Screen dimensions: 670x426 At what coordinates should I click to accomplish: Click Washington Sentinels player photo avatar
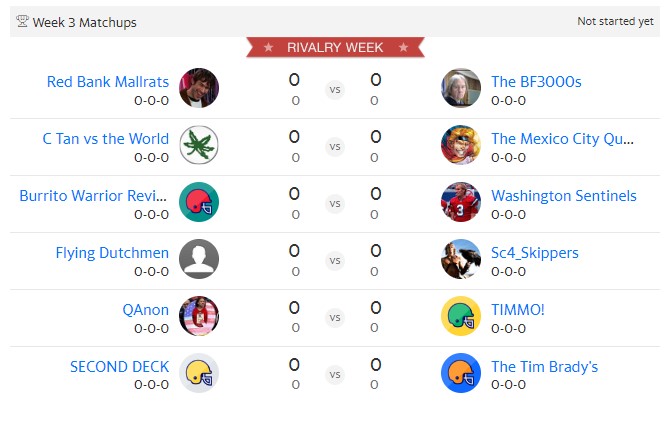(461, 202)
